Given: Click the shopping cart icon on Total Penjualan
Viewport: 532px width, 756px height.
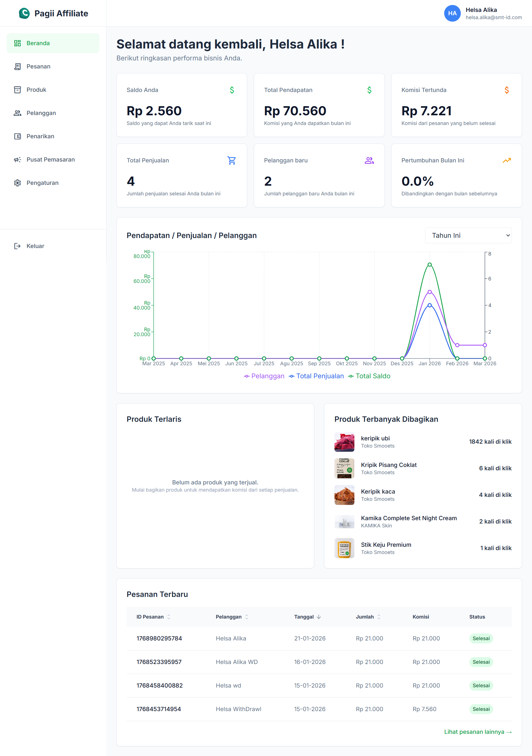Looking at the screenshot, I should pos(231,160).
